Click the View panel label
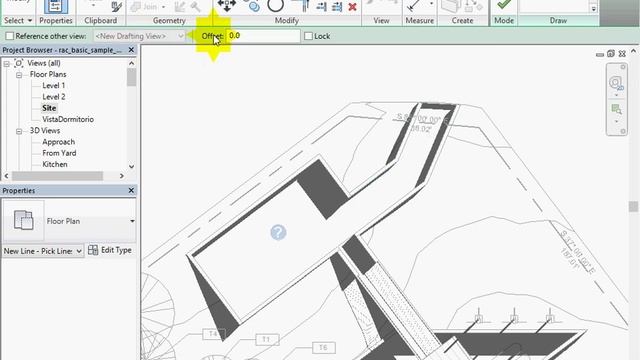 (x=381, y=20)
